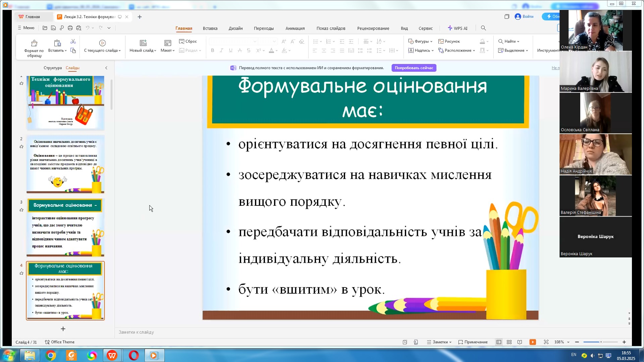Align text to center
The width and height of the screenshot is (644, 362).
coord(324,51)
